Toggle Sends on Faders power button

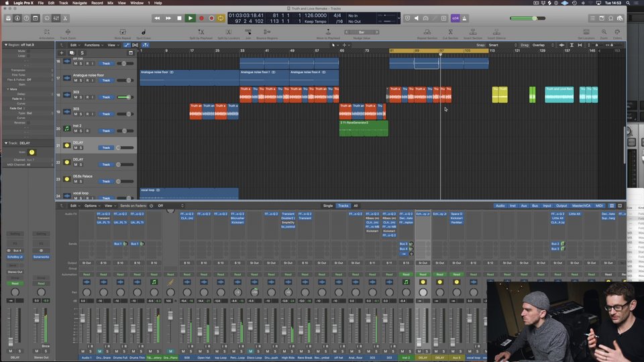pos(151,206)
